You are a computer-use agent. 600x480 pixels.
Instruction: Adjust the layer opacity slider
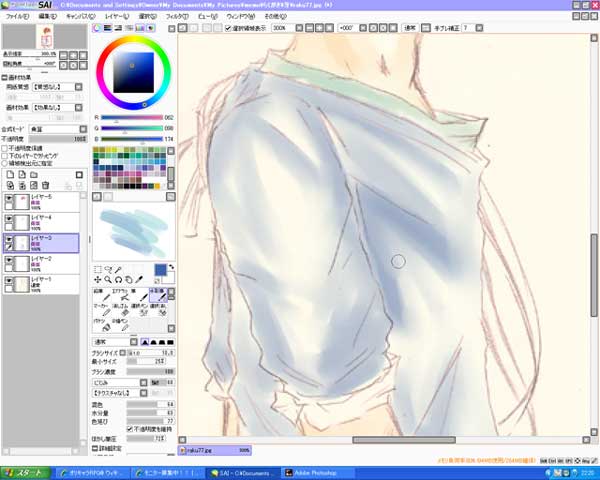(58, 139)
